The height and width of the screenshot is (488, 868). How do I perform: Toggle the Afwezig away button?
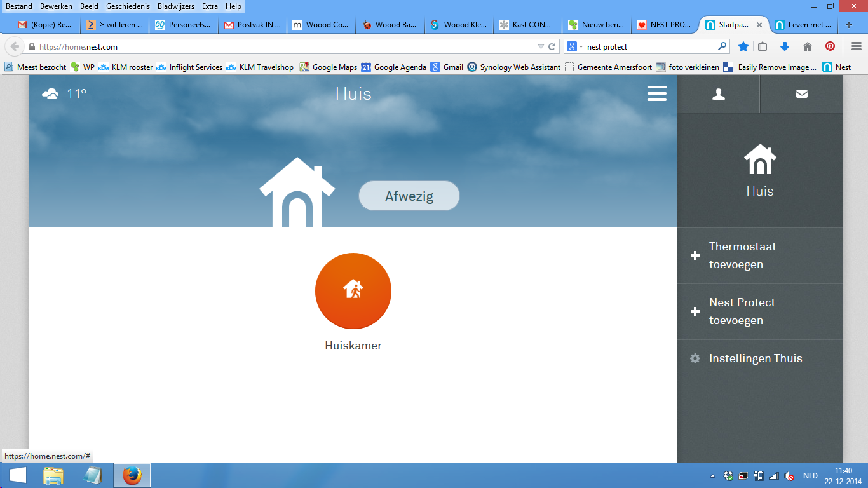(x=409, y=196)
